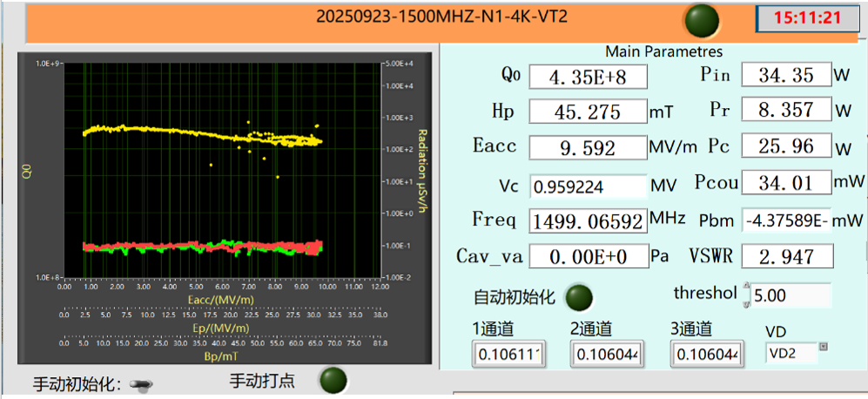Click the Cav_va pressure field
868x399 pixels.
[x=589, y=257]
